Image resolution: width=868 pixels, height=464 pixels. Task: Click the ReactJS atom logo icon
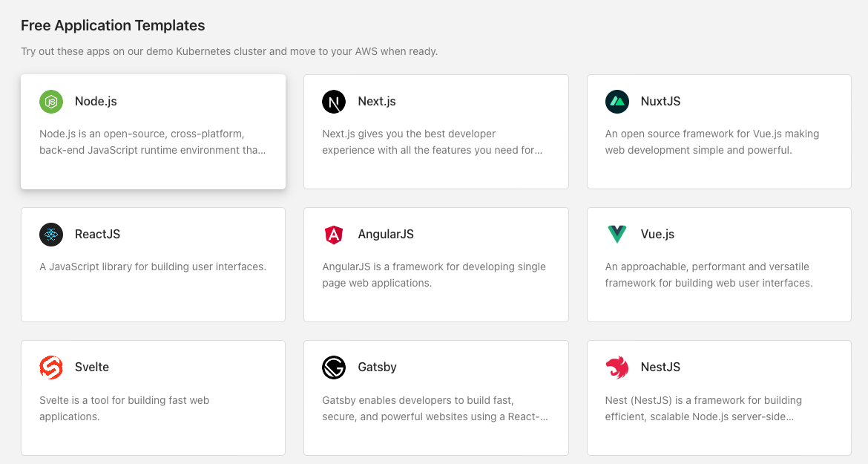pyautogui.click(x=51, y=235)
